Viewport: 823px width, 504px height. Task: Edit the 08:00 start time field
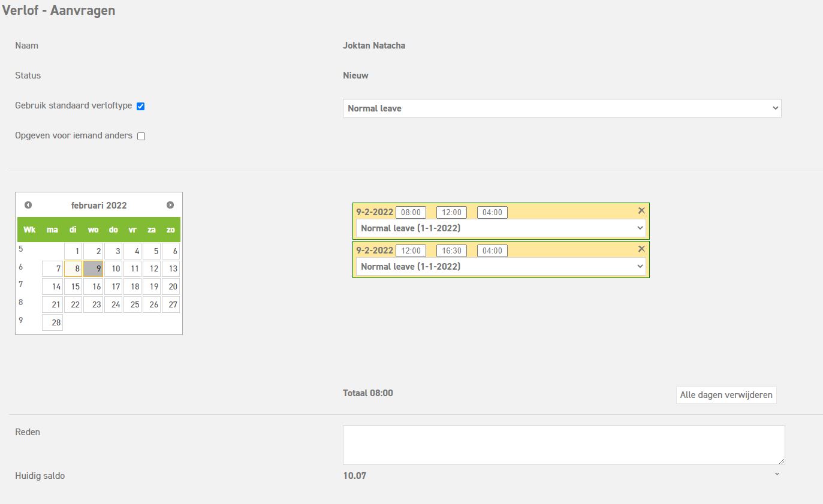[x=411, y=212]
